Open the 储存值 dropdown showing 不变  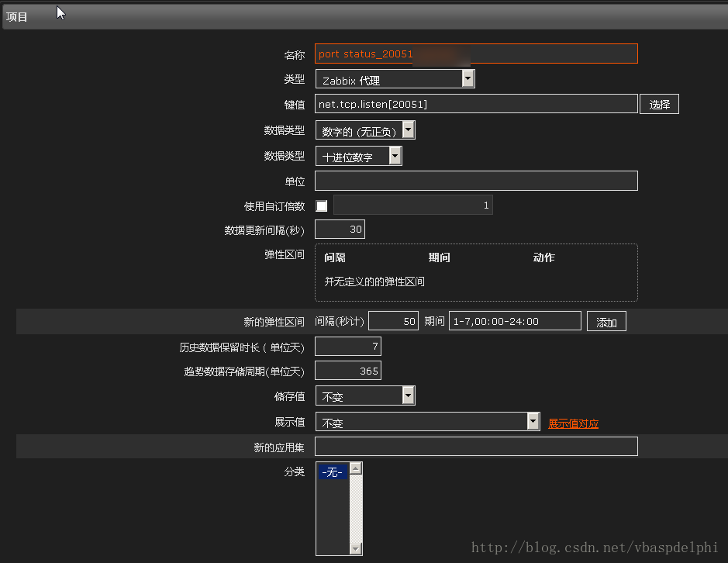point(365,395)
